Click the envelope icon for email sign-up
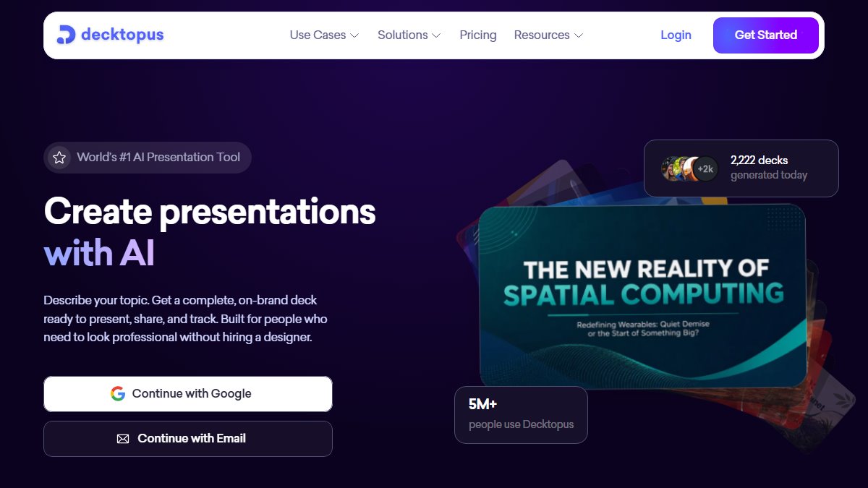The image size is (868, 488). point(123,439)
